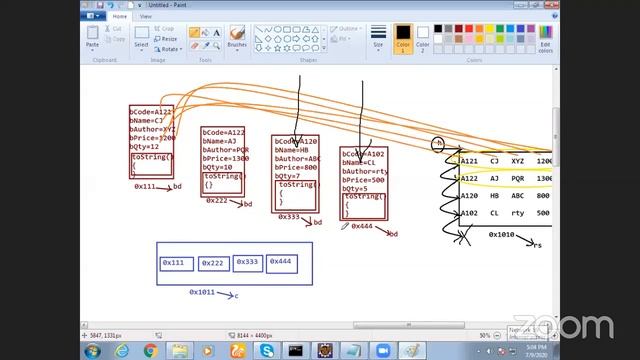Open Skype from taskbar
Viewport: 640px width, 360px height.
click(x=267, y=351)
